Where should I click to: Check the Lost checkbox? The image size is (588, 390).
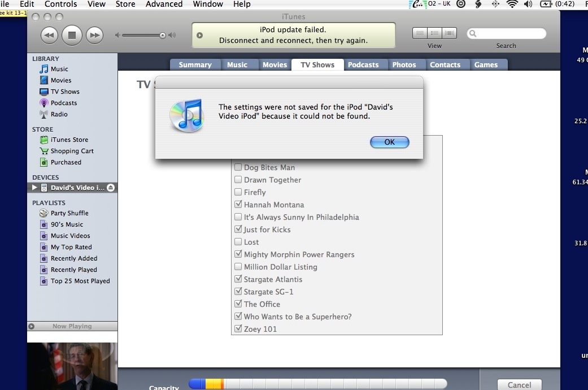[238, 241]
